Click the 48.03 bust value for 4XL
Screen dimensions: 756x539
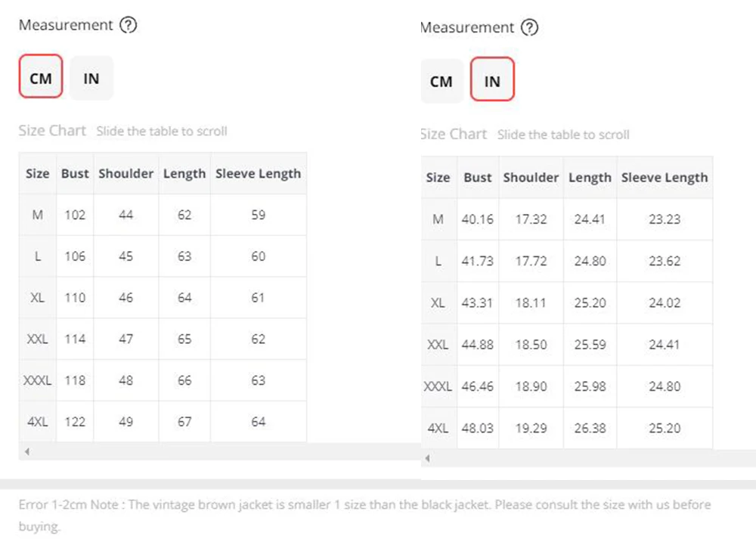[477, 428]
